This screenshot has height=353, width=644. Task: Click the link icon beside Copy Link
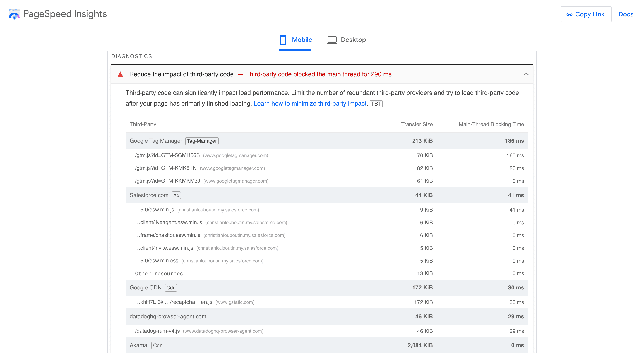[570, 14]
